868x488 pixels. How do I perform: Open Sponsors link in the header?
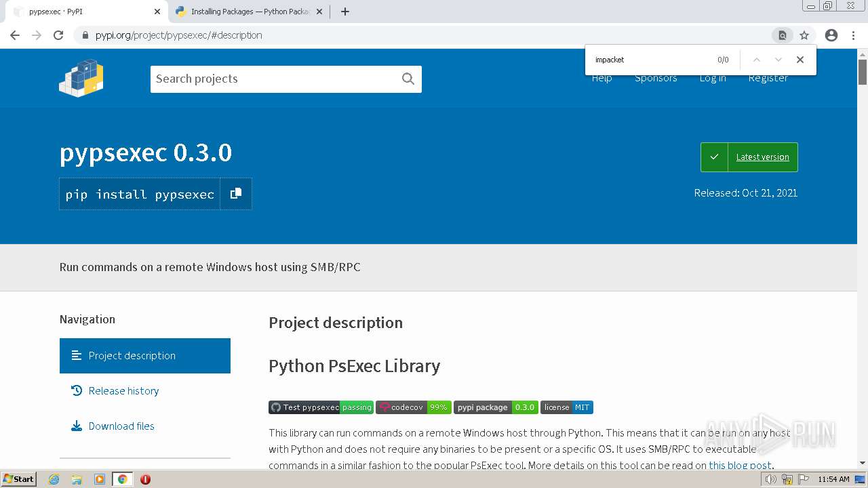tap(656, 78)
